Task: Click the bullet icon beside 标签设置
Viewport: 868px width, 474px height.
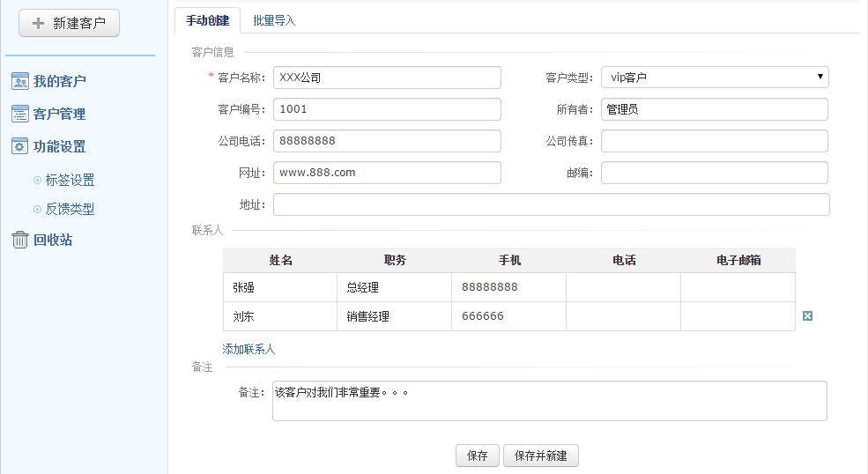Action: 38,180
